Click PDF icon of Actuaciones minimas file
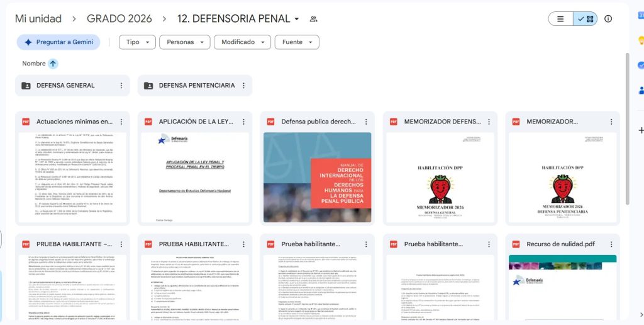The height and width of the screenshot is (325, 644). click(26, 122)
